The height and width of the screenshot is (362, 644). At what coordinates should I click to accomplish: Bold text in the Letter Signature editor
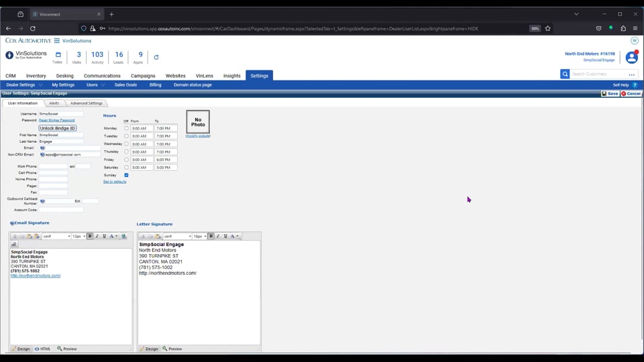click(211, 236)
